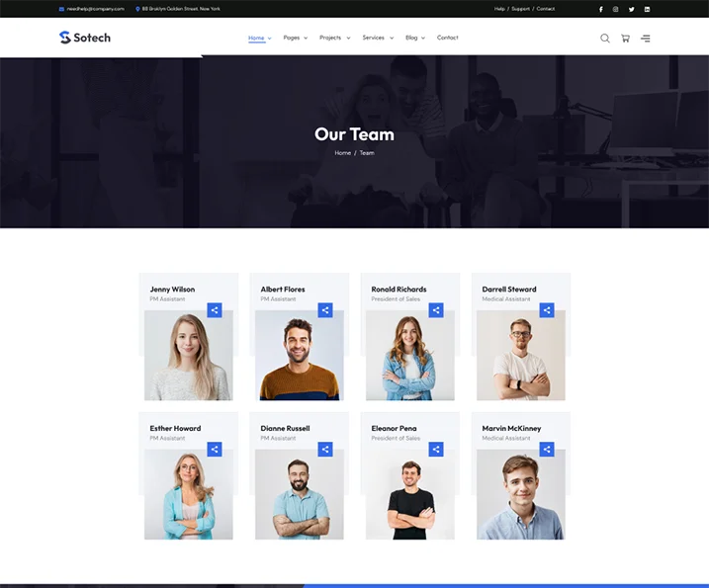
Task: Click the Twitter icon
Action: click(631, 9)
